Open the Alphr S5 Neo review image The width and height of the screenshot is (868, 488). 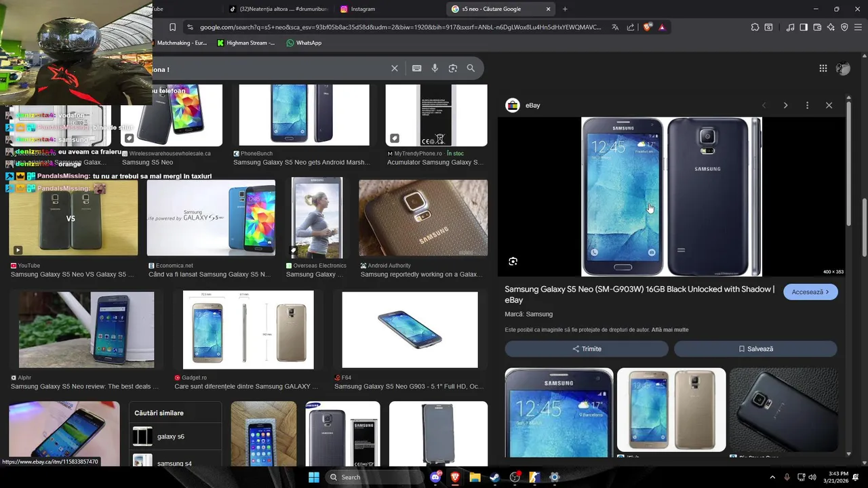point(86,329)
